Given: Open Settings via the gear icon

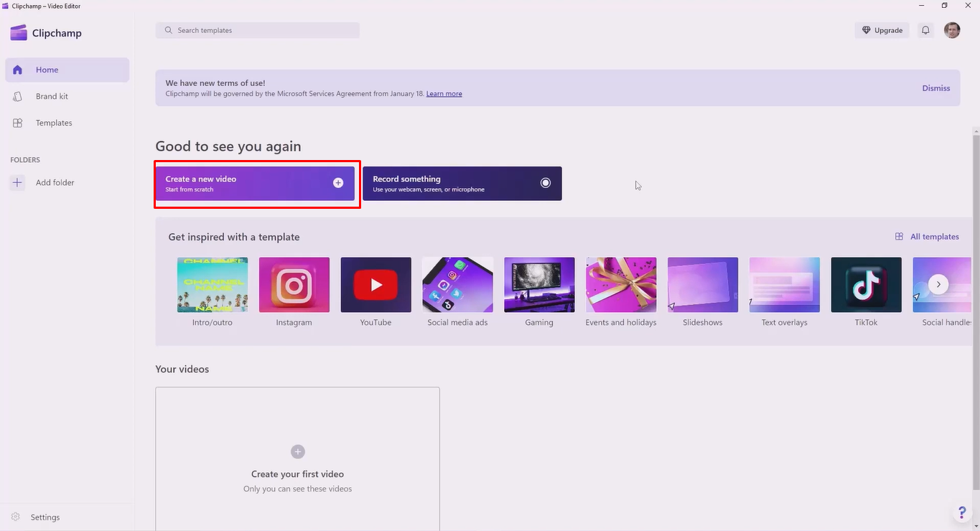Looking at the screenshot, I should (x=15, y=517).
